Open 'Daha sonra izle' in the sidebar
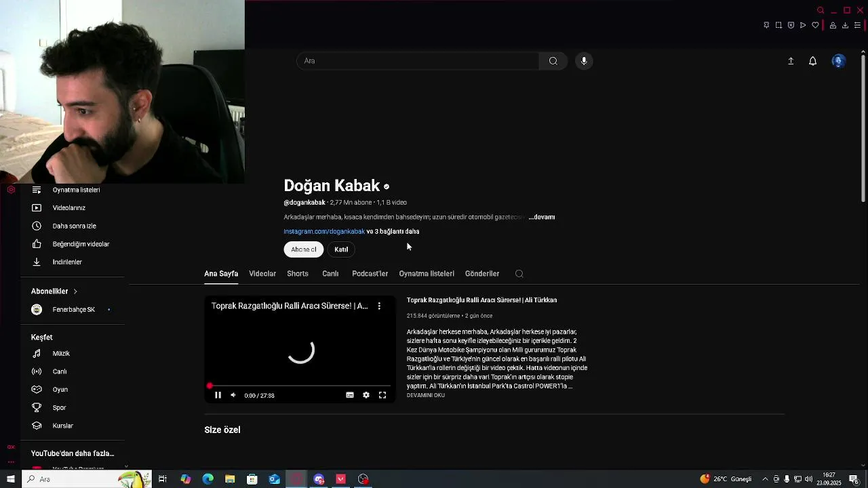This screenshot has width=868, height=488. (73, 226)
